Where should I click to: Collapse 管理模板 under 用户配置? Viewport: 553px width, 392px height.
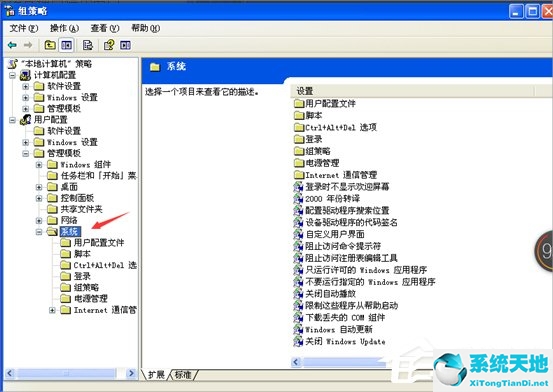click(25, 153)
